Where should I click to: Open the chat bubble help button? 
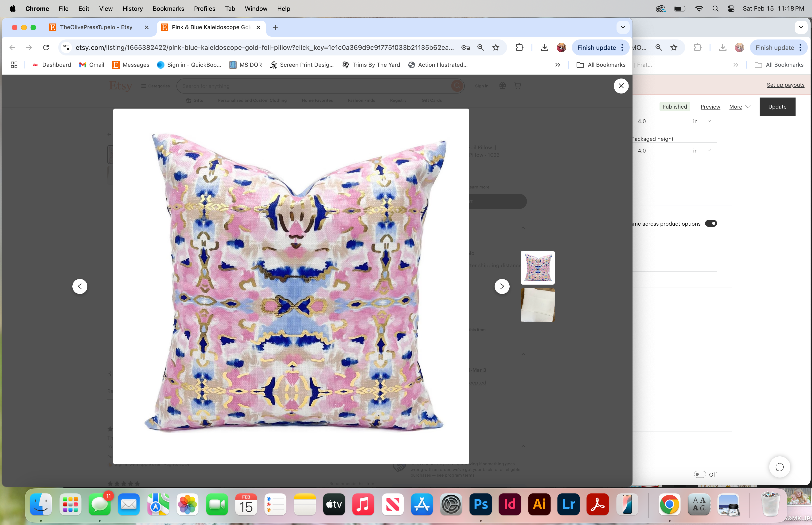click(x=779, y=467)
